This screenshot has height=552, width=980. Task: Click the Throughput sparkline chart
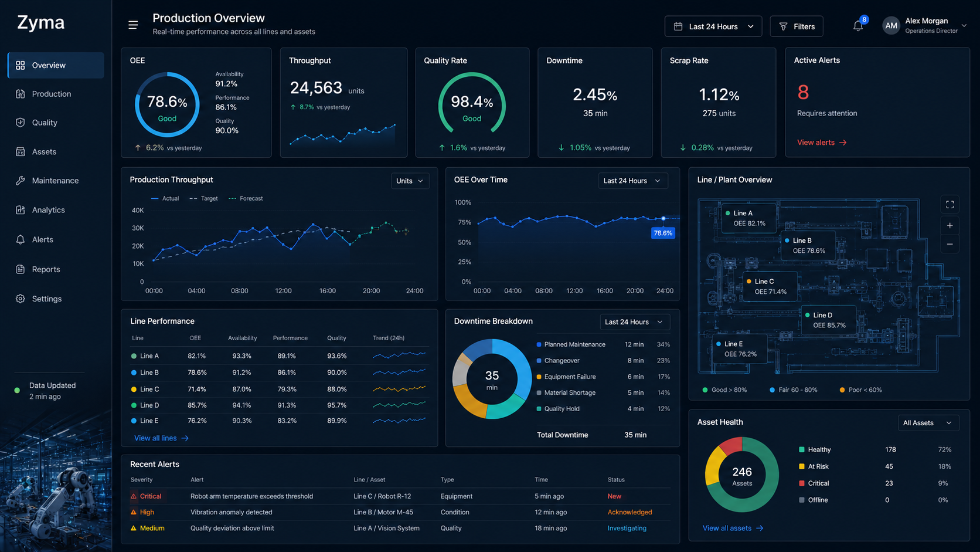343,135
